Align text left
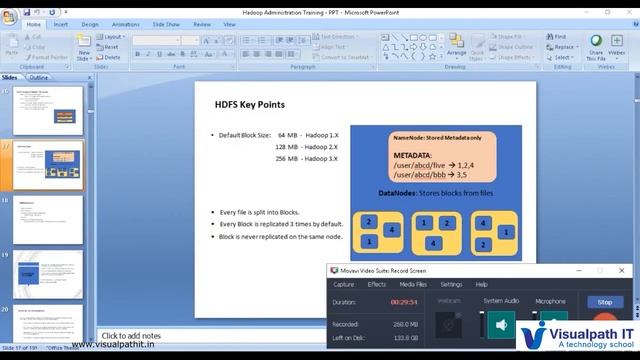This screenshot has width=640, height=360. pos(245,54)
